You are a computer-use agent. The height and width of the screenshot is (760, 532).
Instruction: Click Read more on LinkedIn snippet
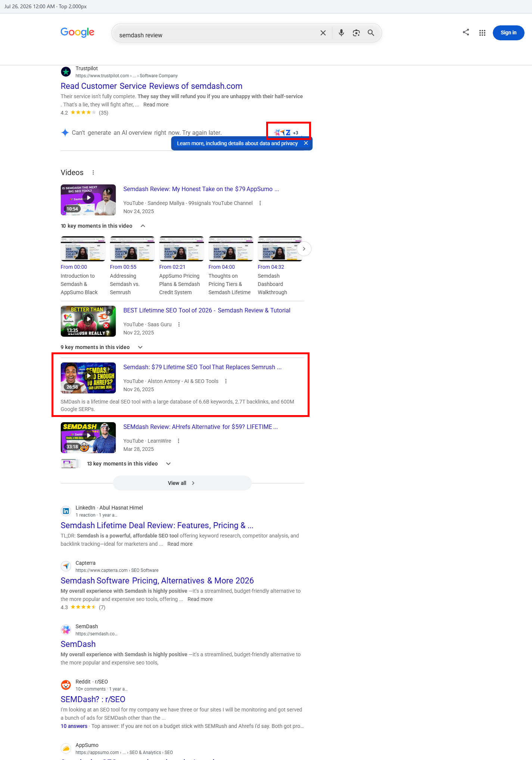(180, 544)
